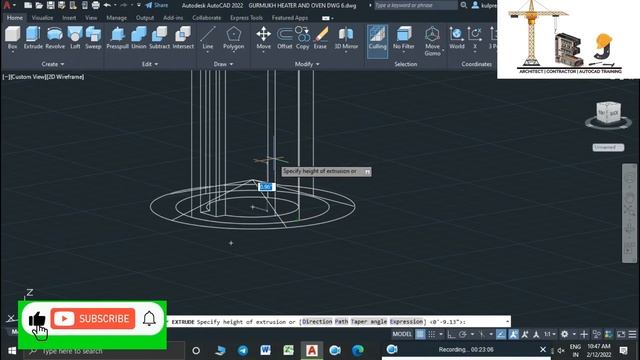Toggle snap mode in status bar
This screenshot has width=640, height=360.
[431, 334]
